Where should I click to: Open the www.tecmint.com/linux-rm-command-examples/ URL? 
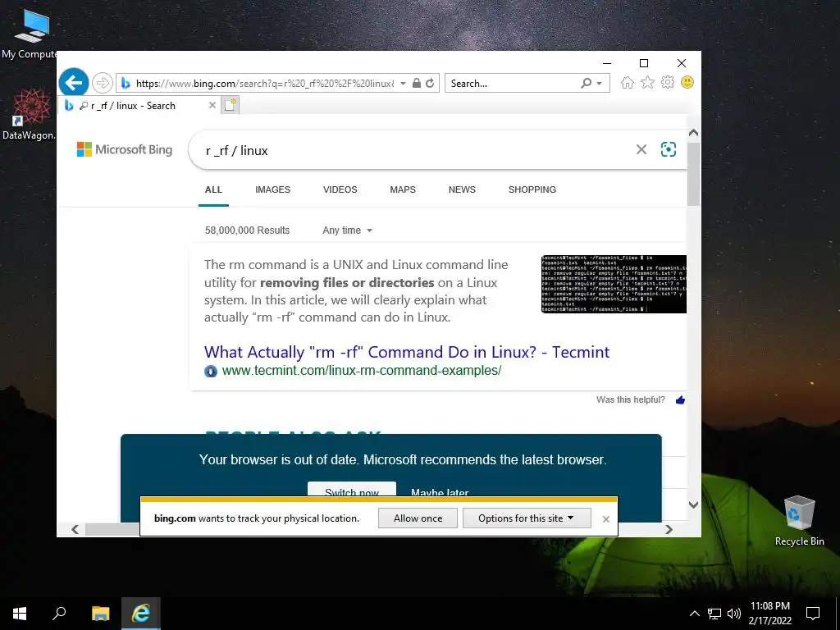pyautogui.click(x=362, y=370)
